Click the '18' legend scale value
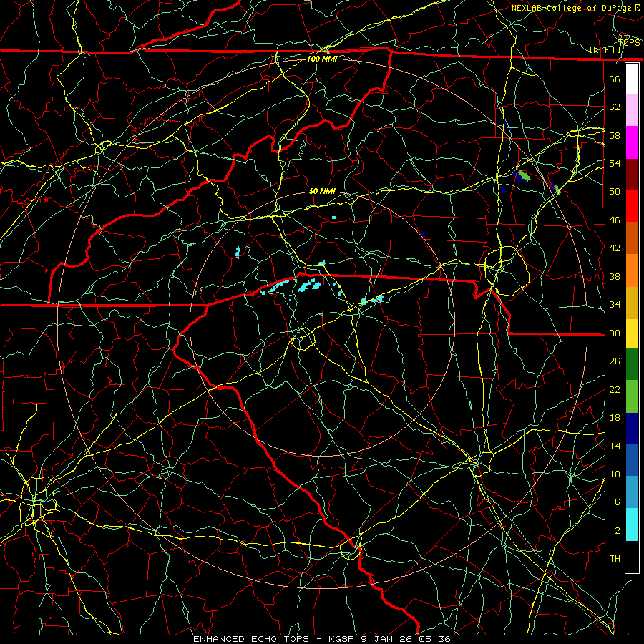The width and height of the screenshot is (644, 644). coord(615,418)
